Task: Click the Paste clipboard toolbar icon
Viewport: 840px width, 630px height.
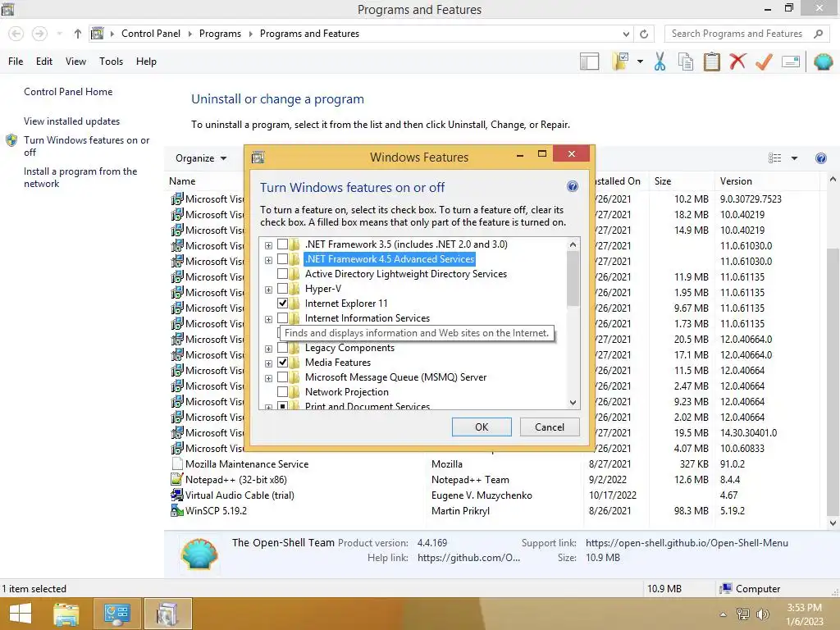Action: coord(711,62)
